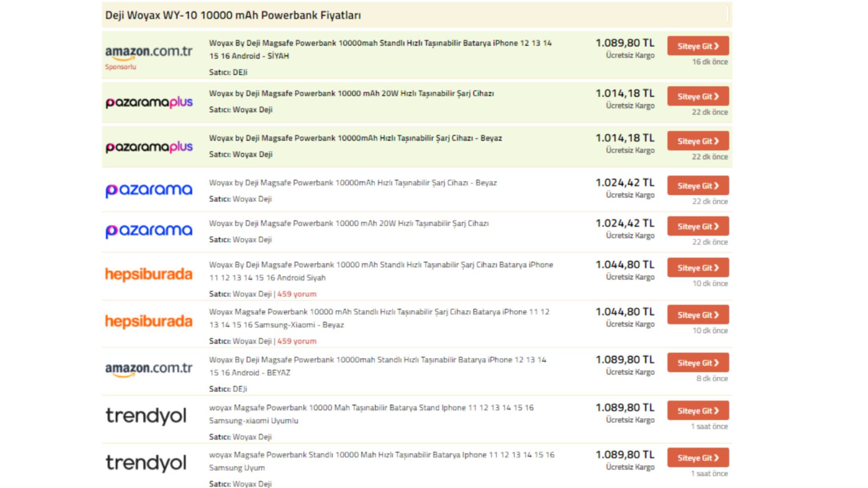Open pazaramaplus Şarj Cihazı - Beyaz title
Viewport: 868px width, 488px height.
tap(355, 138)
